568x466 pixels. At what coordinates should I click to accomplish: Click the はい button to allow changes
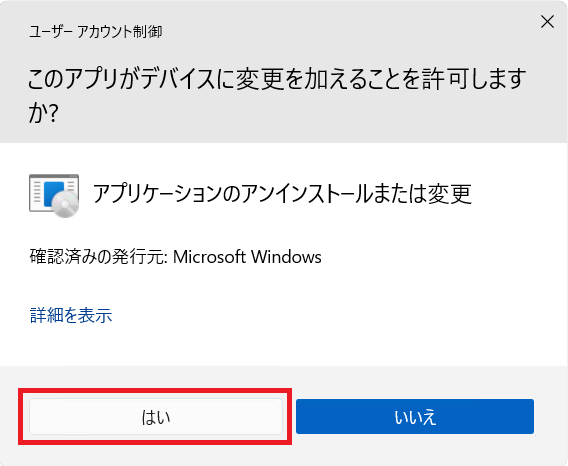[x=156, y=416]
